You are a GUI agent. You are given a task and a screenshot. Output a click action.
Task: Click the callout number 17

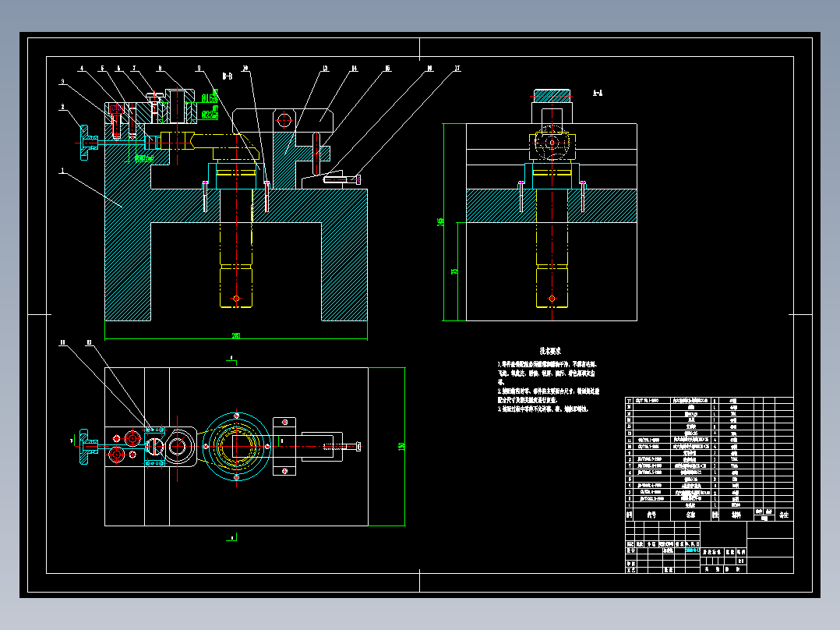pyautogui.click(x=457, y=68)
